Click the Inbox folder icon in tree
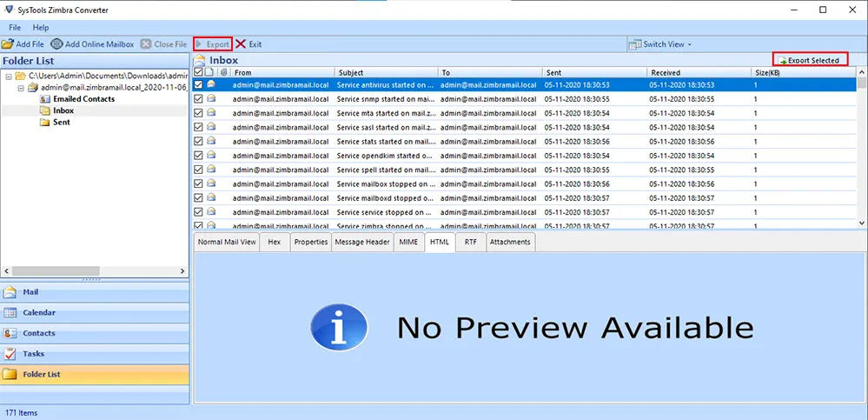This screenshot has width=868, height=420. [x=45, y=110]
